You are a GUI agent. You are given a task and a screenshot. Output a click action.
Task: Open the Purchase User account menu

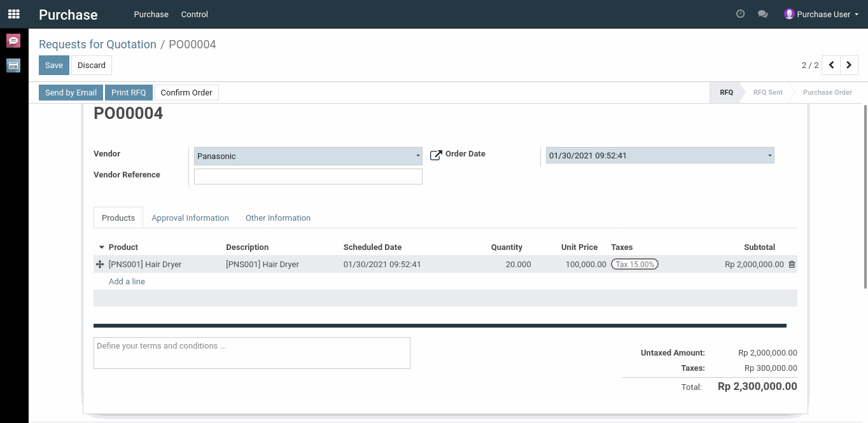click(822, 14)
